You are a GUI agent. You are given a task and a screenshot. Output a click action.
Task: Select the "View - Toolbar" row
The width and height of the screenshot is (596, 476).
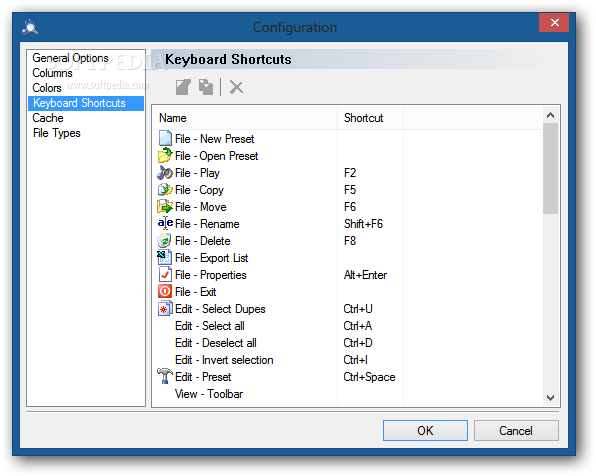click(x=209, y=394)
